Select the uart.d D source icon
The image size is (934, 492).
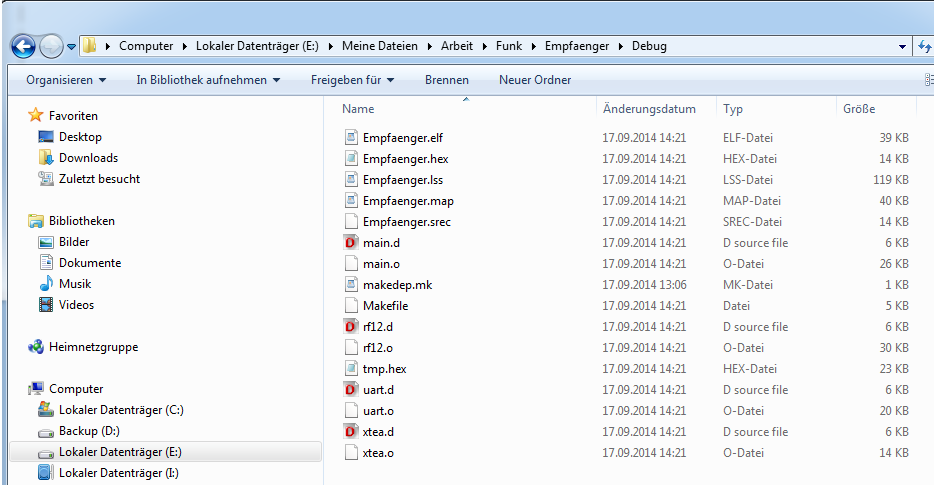(x=351, y=390)
